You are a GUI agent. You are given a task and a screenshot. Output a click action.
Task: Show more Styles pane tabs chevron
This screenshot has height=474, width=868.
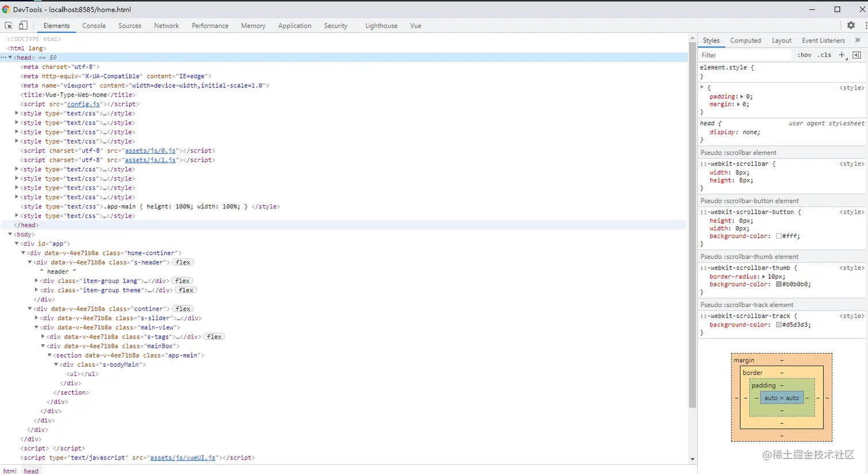coord(858,40)
